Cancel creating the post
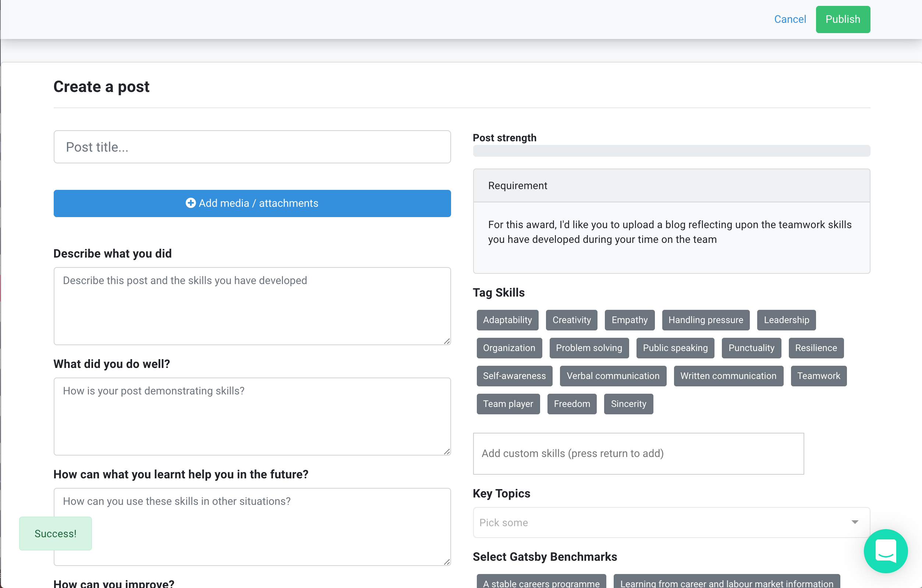 pyautogui.click(x=790, y=19)
